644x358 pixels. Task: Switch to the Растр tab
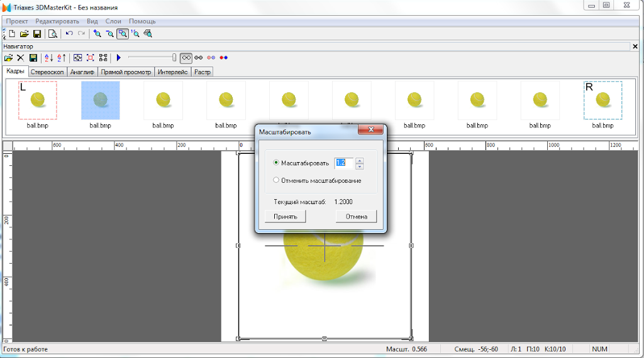(202, 72)
